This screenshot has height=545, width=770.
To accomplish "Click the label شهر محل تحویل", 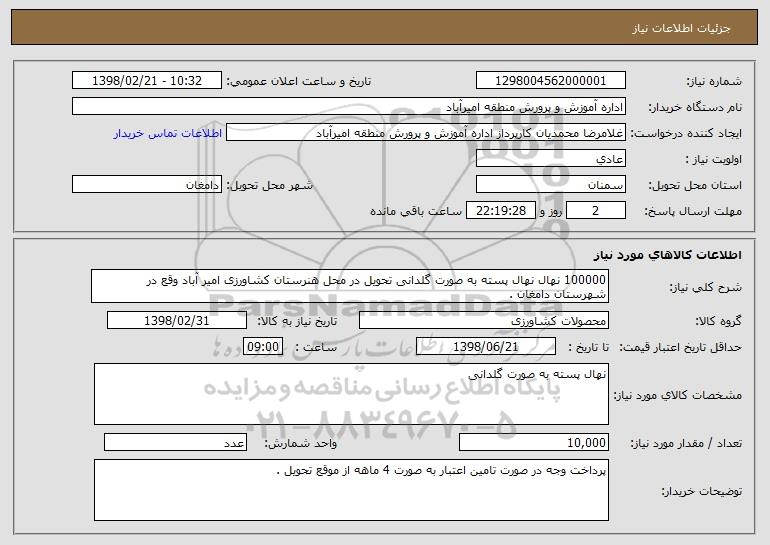I will 270,185.
